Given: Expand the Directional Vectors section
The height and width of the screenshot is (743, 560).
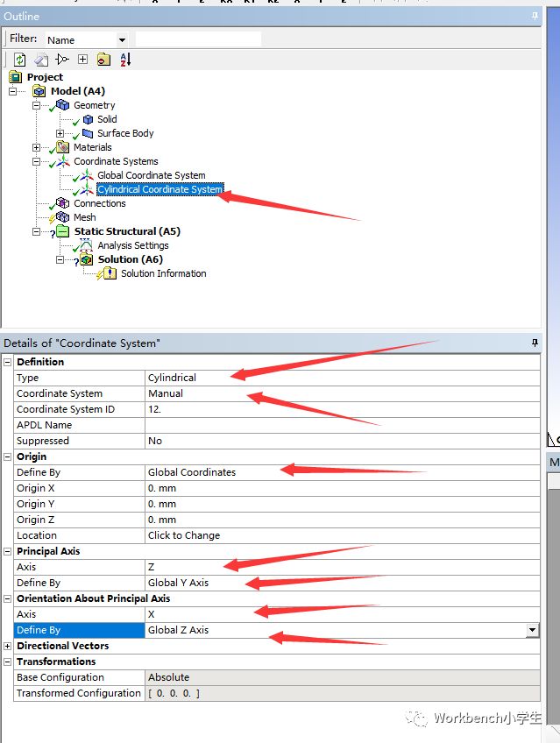Looking at the screenshot, I should 8,646.
